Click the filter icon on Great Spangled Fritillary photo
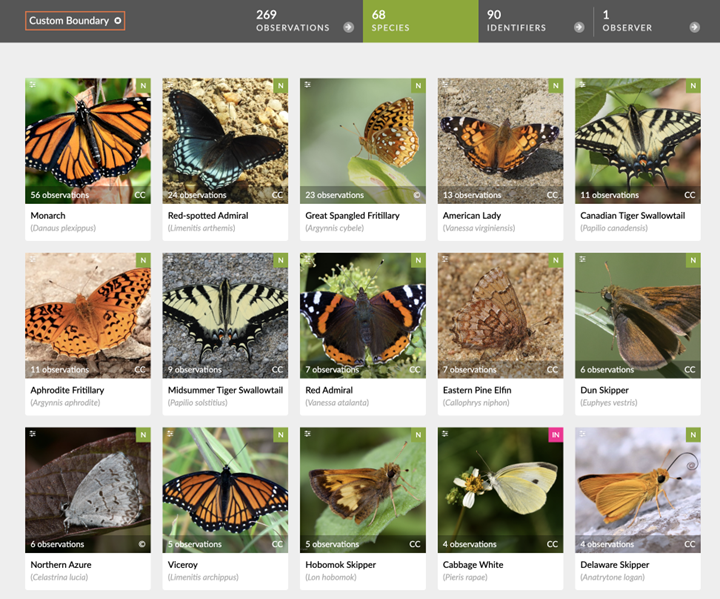The height and width of the screenshot is (599, 720). 307,85
